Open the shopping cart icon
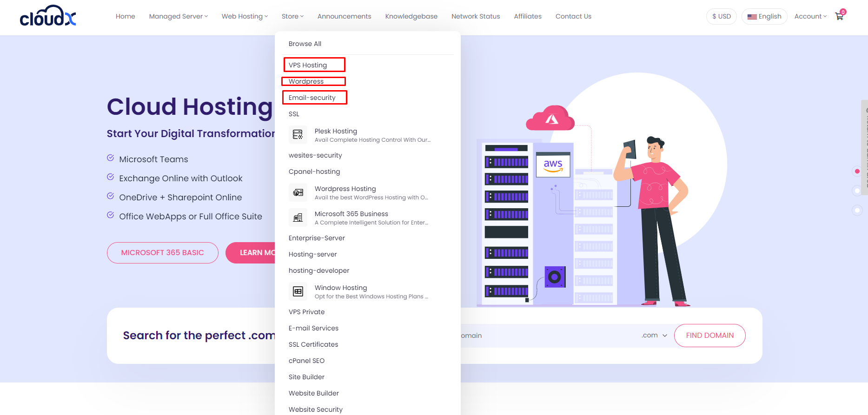This screenshot has height=415, width=868. point(839,16)
